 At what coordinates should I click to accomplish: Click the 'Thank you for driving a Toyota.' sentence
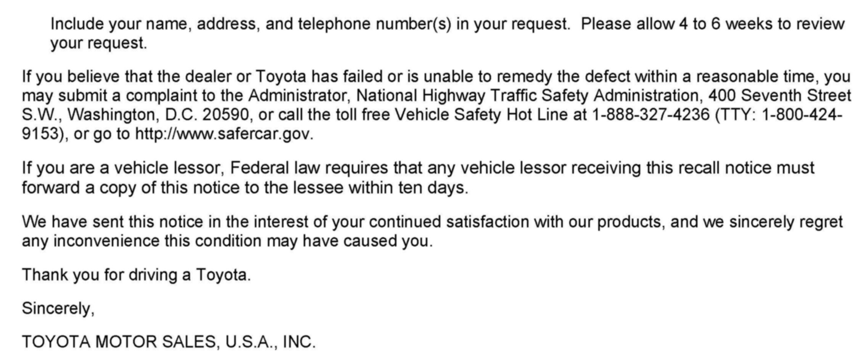coord(136,275)
